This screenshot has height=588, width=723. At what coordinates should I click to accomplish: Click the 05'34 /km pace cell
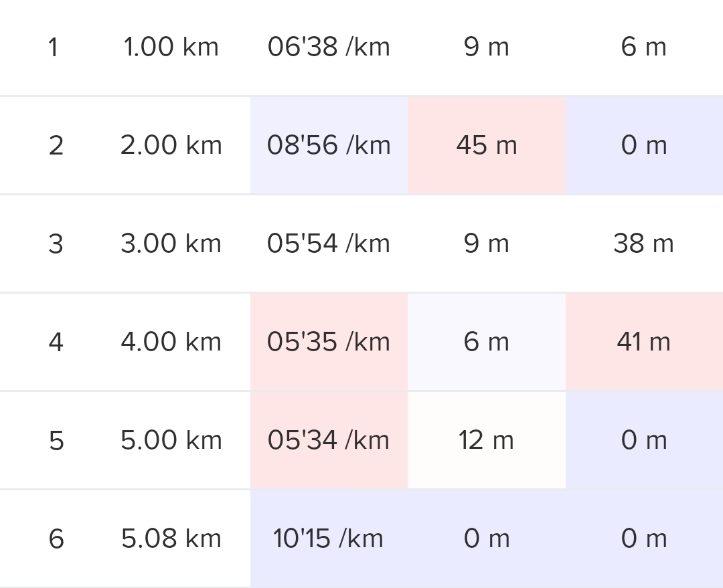point(329,441)
